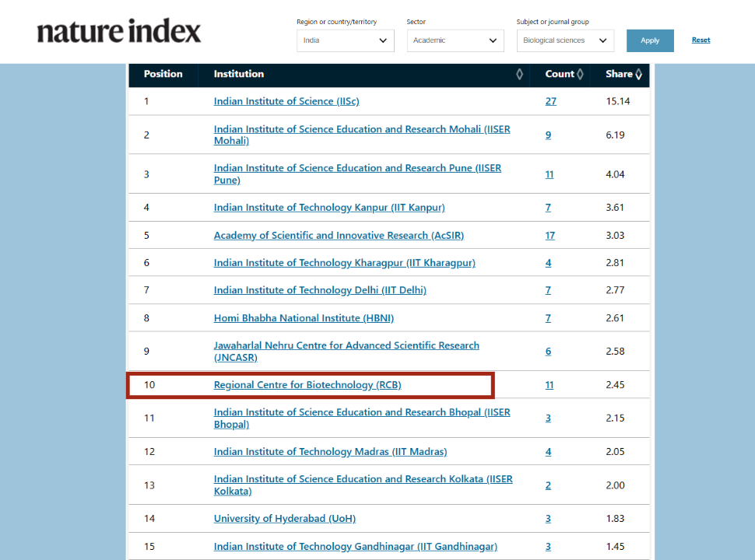Viewport: 755px width, 560px height.
Task: Open Indian Institute of Science (IISc) link
Action: pyautogui.click(x=286, y=102)
